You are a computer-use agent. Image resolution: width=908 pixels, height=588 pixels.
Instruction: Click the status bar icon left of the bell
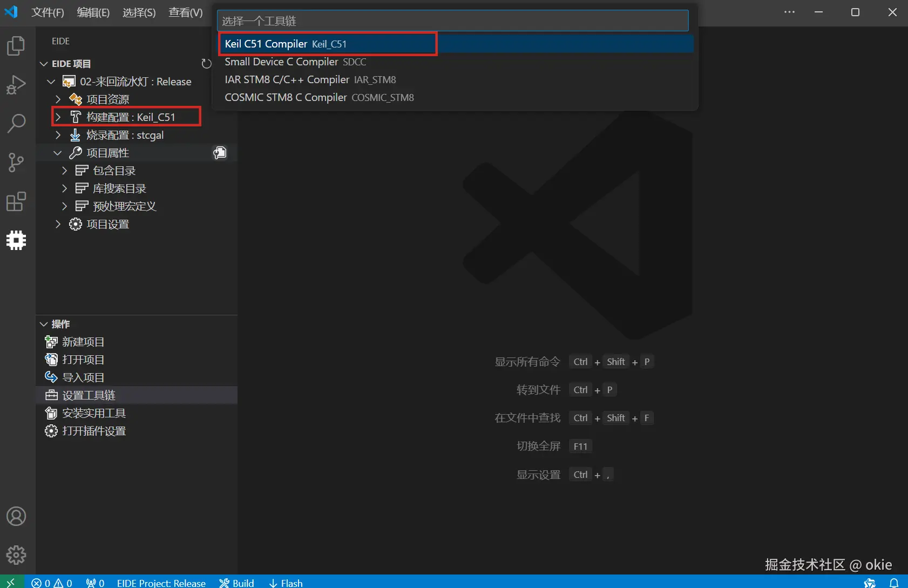tap(870, 583)
